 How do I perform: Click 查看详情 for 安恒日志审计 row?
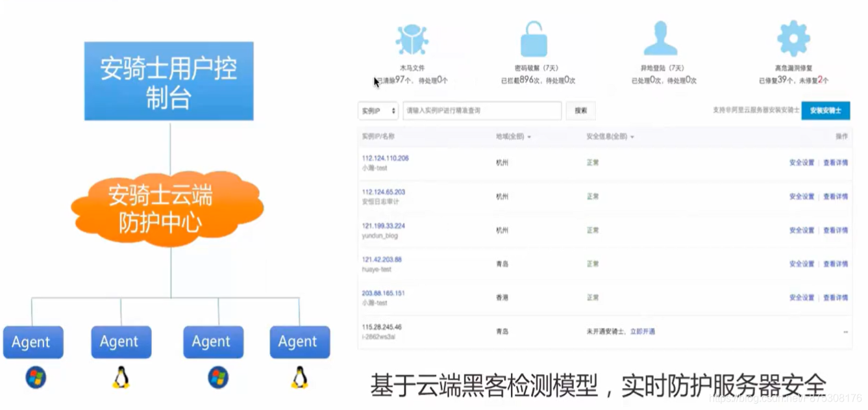click(836, 197)
